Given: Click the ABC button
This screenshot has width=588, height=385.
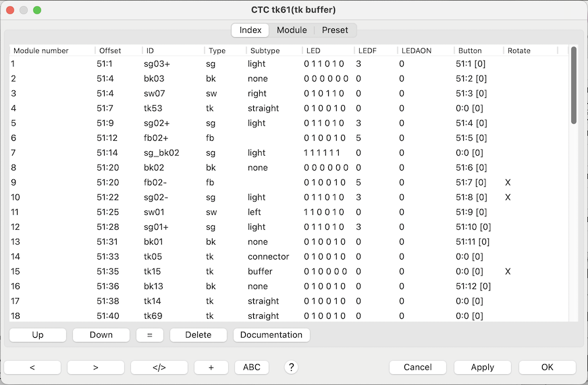Looking at the screenshot, I should pyautogui.click(x=251, y=367).
